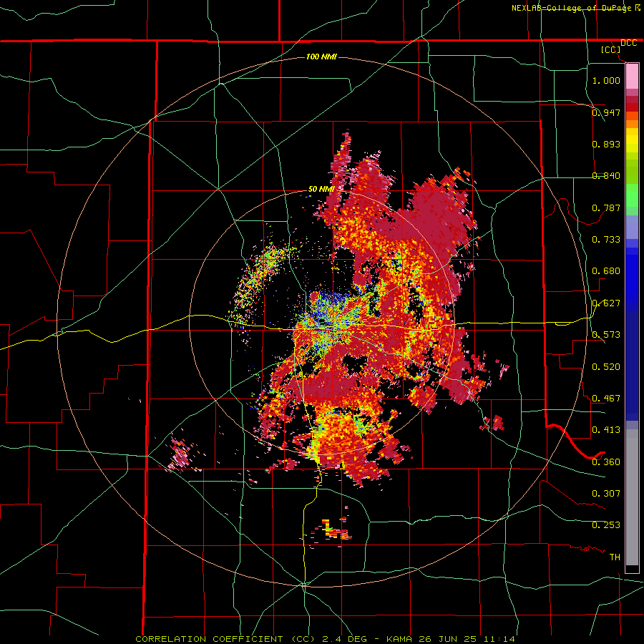The width and height of the screenshot is (644, 644).
Task: Click the 100 NMI range ring label
Action: (321, 57)
